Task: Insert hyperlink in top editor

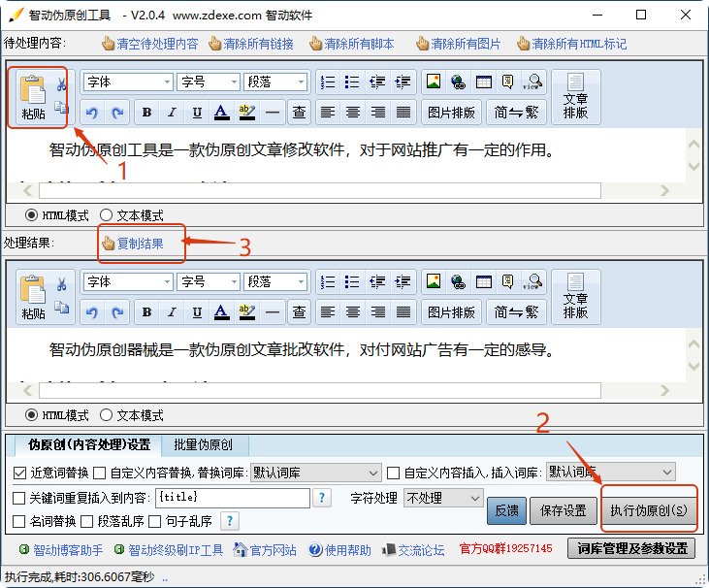Action: coord(459,82)
